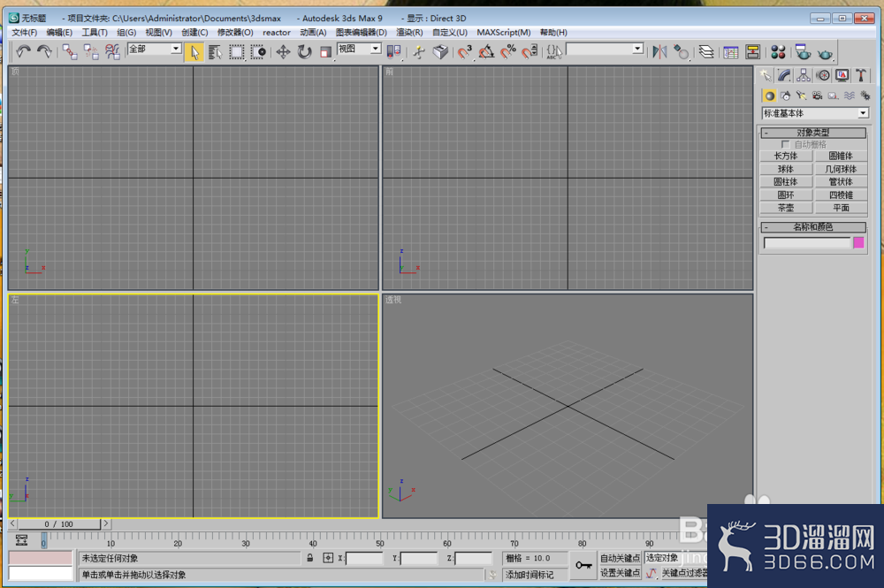Activate the Select Object arrow tool
This screenshot has width=884, height=588.
click(194, 52)
